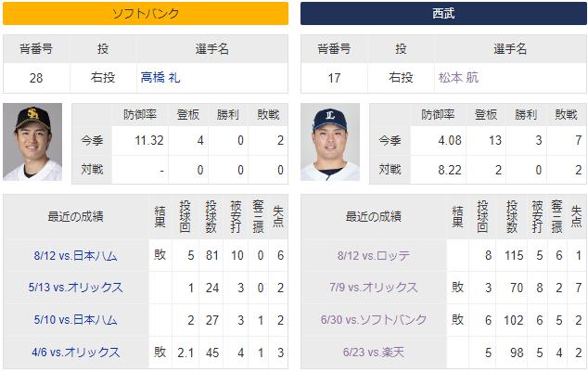Open 6/23 vs.楽天 game link
Image resolution: width=588 pixels, height=372 pixels.
pos(374,353)
